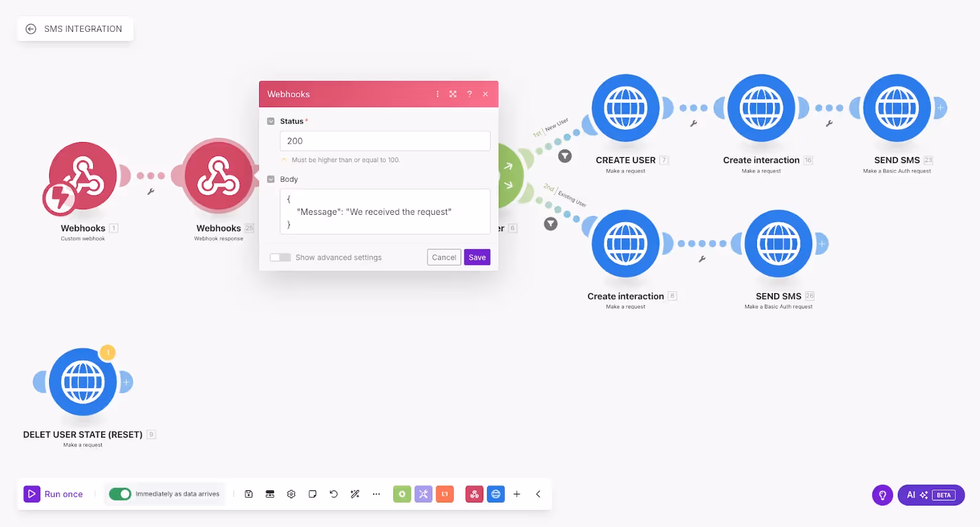Collapse favorites with left chevron
Screen dimensions: 980x527
pyautogui.click(x=538, y=494)
